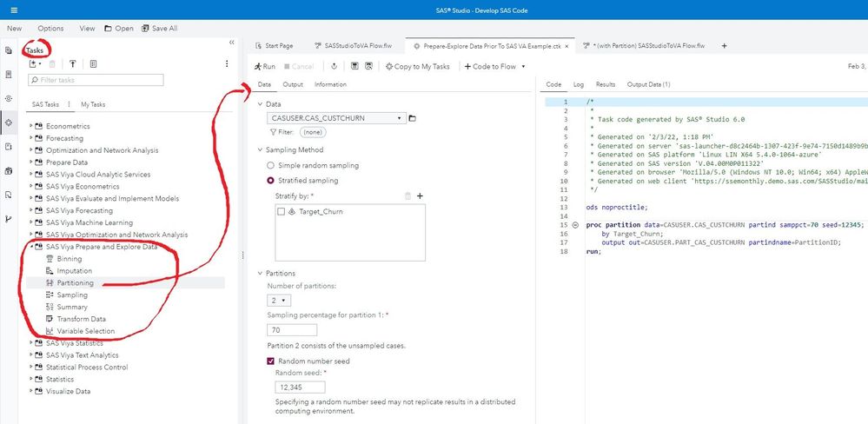The height and width of the screenshot is (424, 868).
Task: Expand the Econometrics task folder
Action: coord(31,126)
